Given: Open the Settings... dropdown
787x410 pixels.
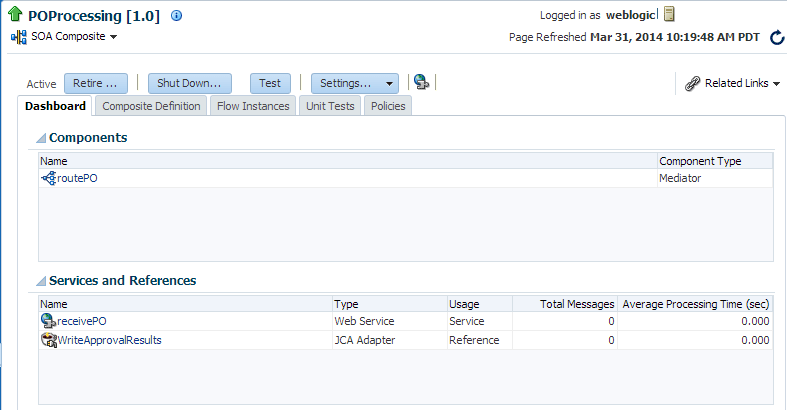Looking at the screenshot, I should coord(355,83).
